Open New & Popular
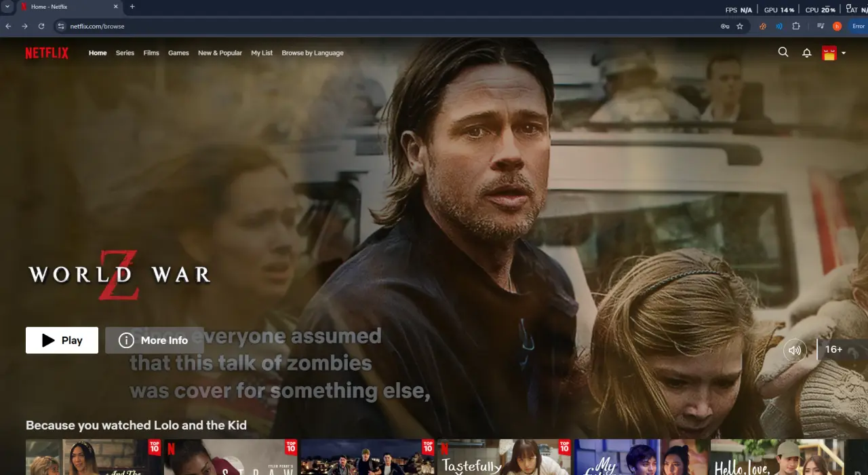Viewport: 868px width, 475px height. click(x=220, y=53)
